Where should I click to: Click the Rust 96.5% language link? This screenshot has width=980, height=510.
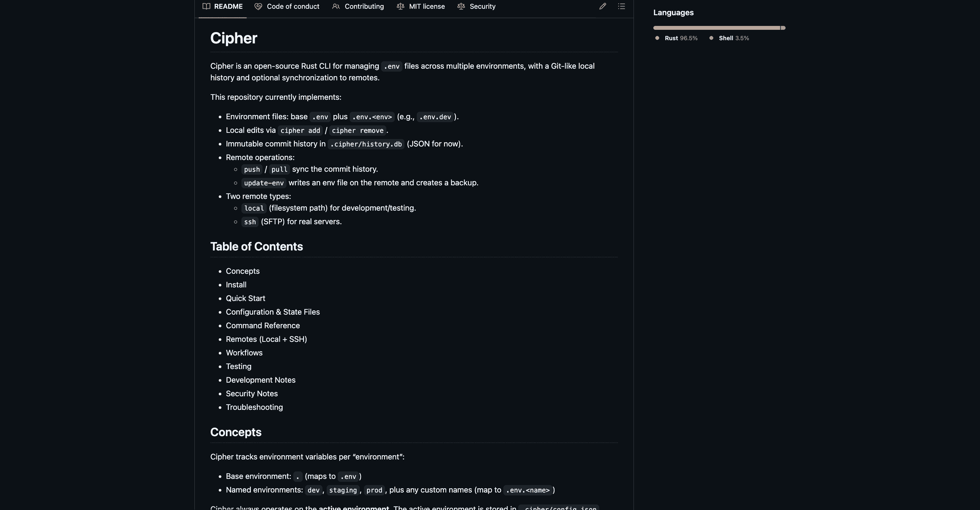coord(681,39)
